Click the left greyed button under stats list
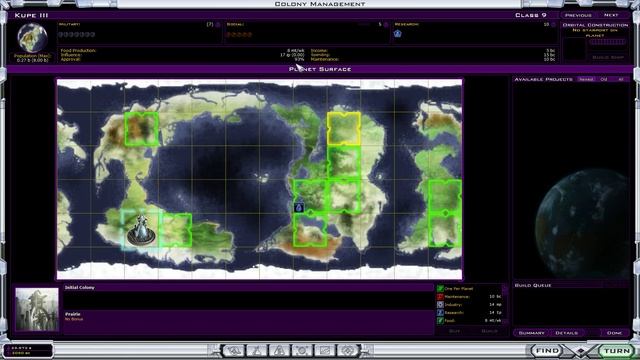Image resolution: width=640 pixels, height=360 pixels. (454, 331)
